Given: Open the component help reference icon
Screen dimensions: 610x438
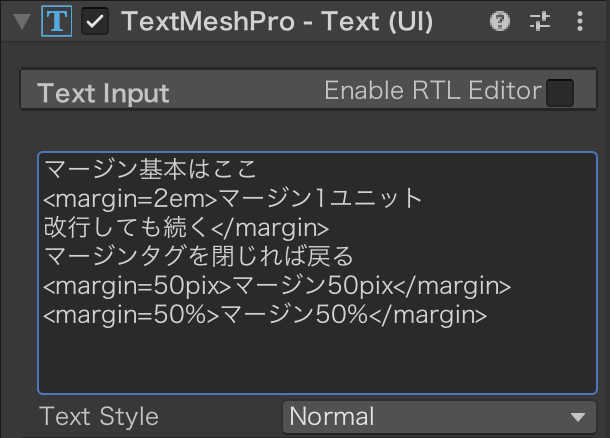Looking at the screenshot, I should point(500,21).
